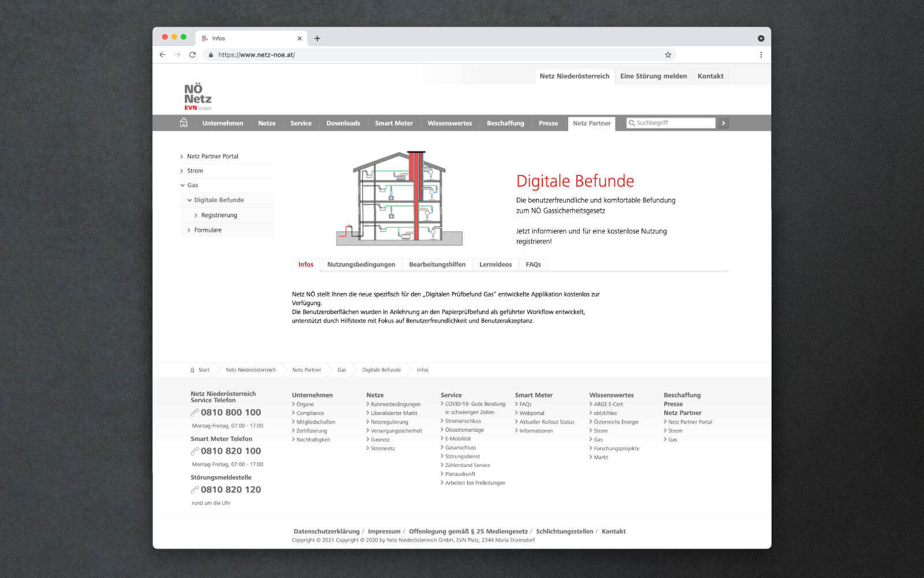The width and height of the screenshot is (924, 578).
Task: Submit search with the arrow button
Action: coord(723,123)
